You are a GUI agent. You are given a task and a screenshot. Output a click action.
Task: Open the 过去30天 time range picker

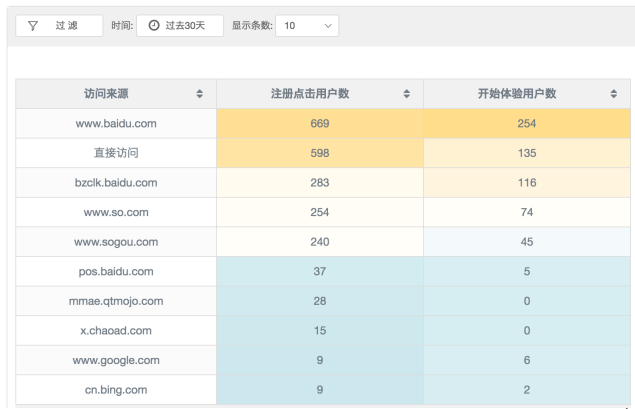pos(180,26)
